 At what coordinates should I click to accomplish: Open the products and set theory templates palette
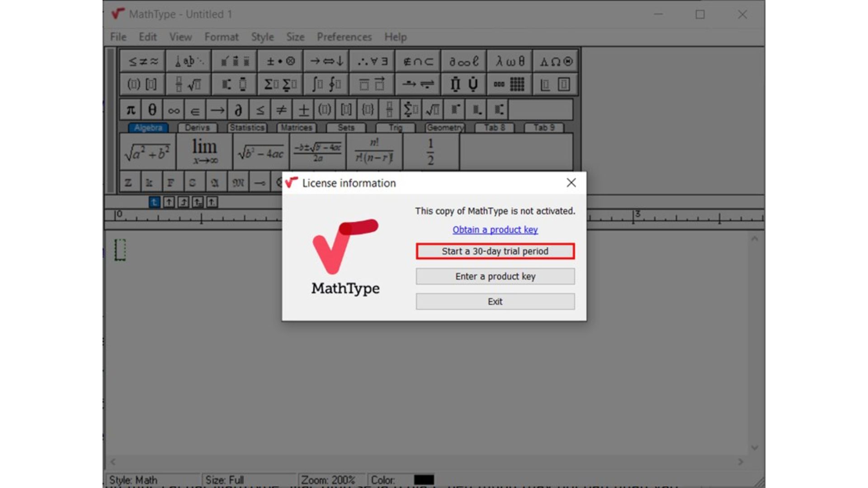pyautogui.click(x=464, y=84)
